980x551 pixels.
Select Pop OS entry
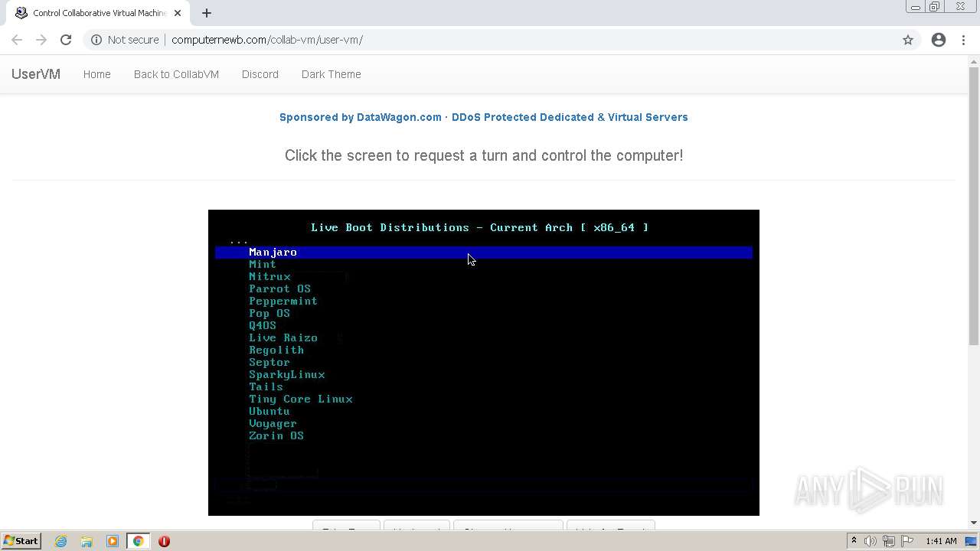(x=269, y=313)
